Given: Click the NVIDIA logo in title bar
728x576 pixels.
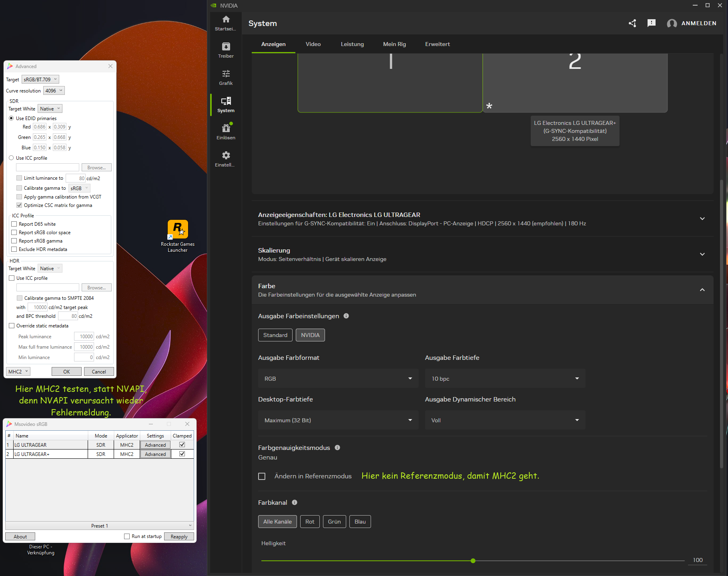Looking at the screenshot, I should (x=213, y=6).
